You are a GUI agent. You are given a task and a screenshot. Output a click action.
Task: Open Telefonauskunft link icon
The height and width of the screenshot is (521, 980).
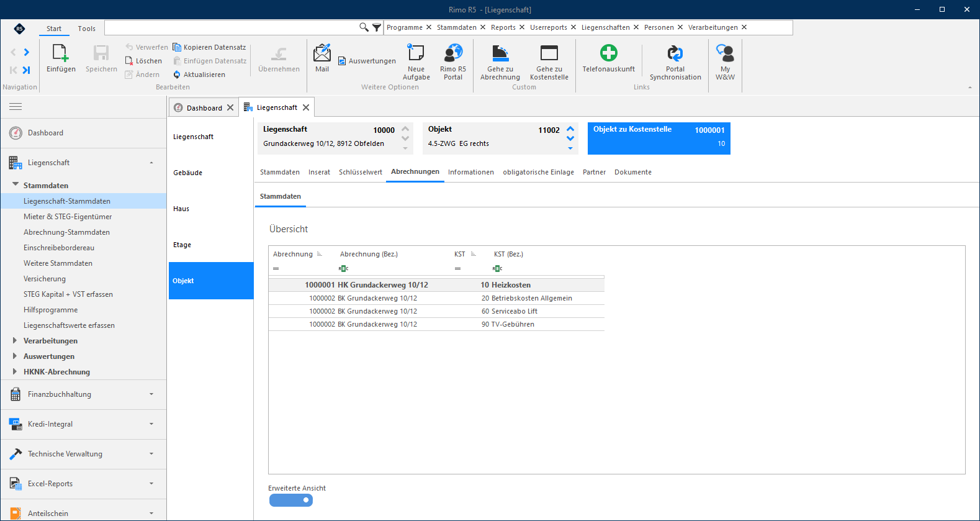[x=609, y=53]
